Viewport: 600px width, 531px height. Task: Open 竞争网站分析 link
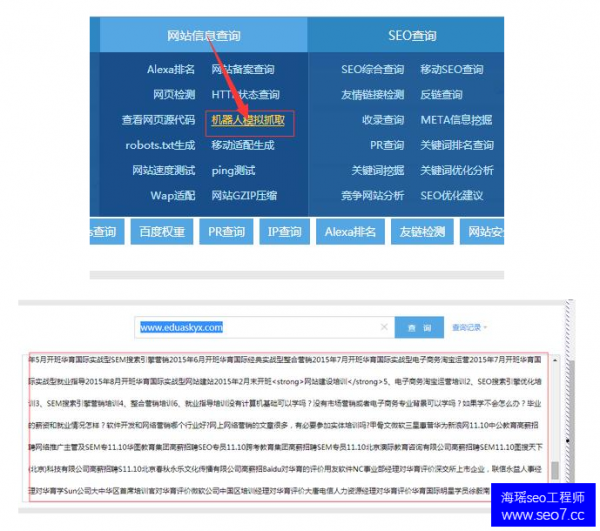click(x=372, y=195)
